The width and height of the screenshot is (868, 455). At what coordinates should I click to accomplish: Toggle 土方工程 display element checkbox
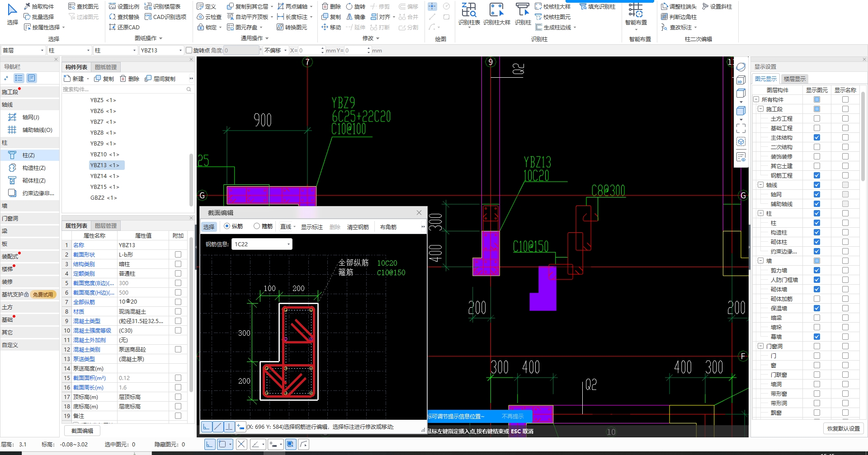point(816,118)
